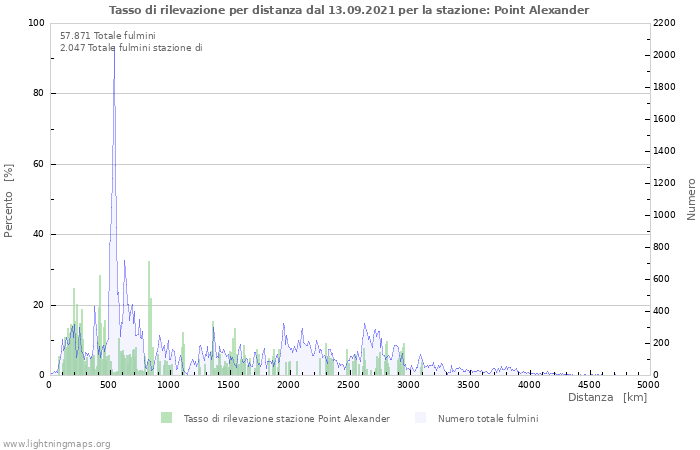Click the 'Distanza [km]' x-axis label

coord(607,397)
